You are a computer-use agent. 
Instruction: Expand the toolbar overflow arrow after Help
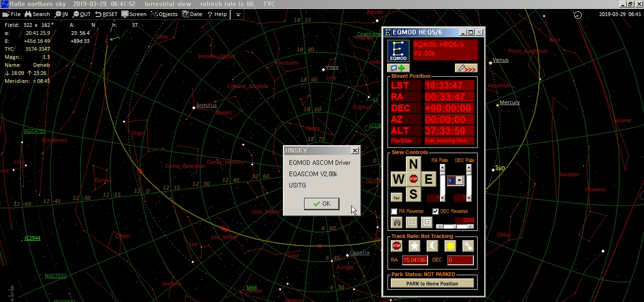point(238,15)
